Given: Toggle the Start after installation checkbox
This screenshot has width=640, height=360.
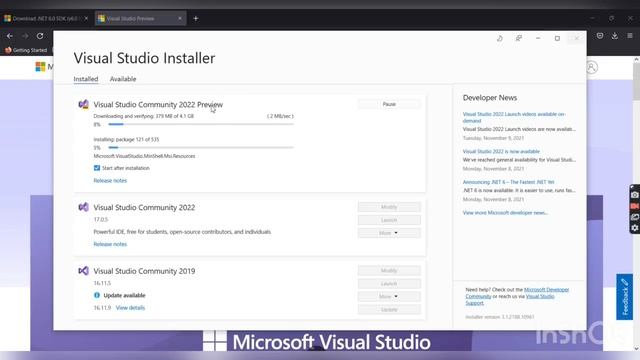Looking at the screenshot, I should [x=97, y=168].
